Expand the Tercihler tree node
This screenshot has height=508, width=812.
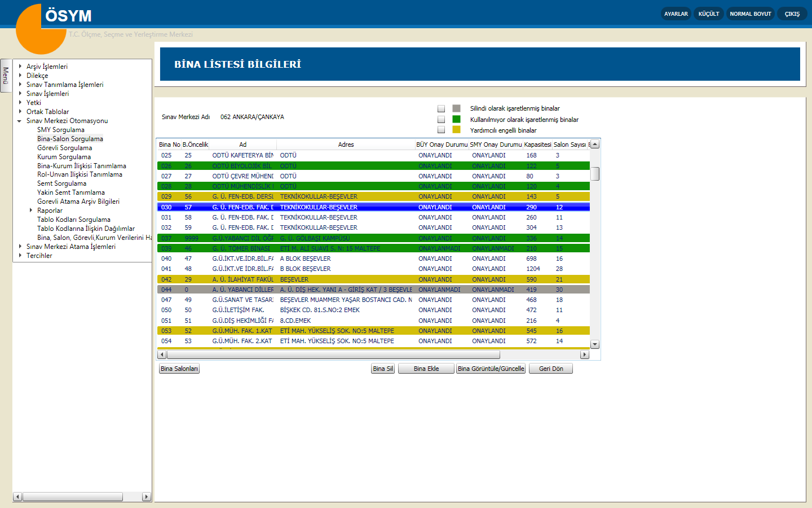tap(20, 255)
